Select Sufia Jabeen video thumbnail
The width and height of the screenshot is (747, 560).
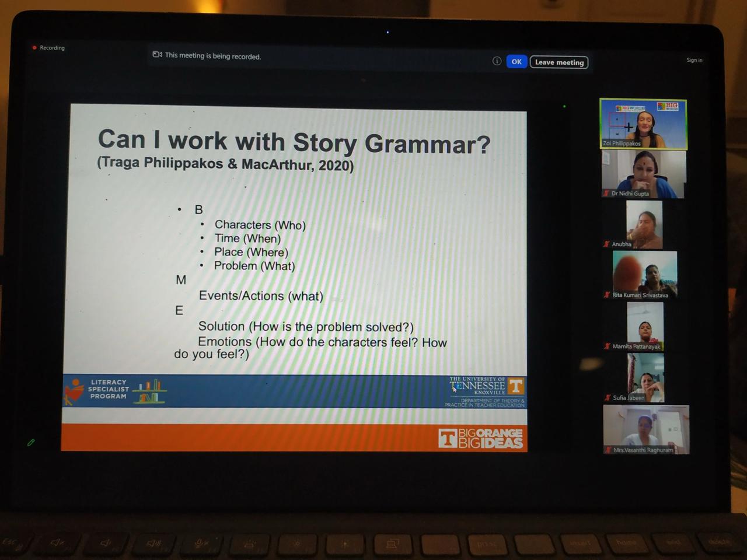(645, 378)
